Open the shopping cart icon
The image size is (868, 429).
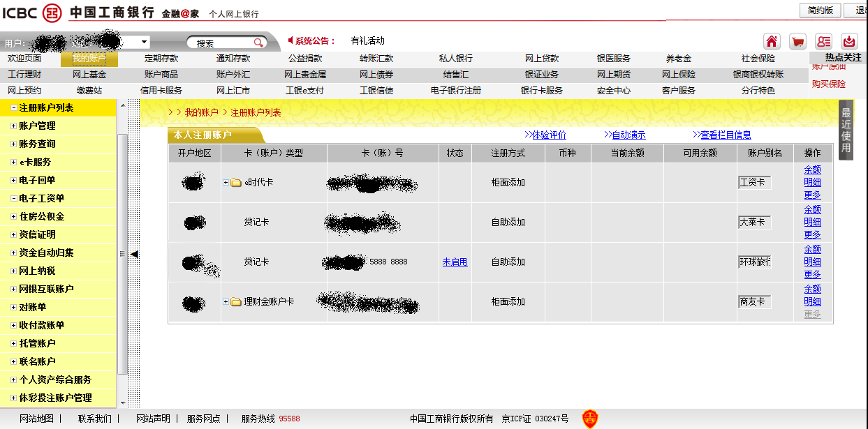coord(797,40)
